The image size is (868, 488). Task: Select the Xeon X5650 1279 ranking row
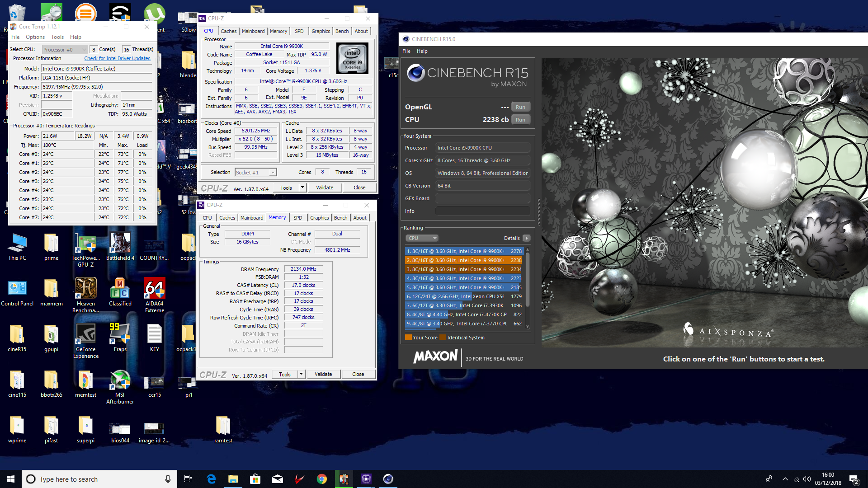(x=464, y=296)
